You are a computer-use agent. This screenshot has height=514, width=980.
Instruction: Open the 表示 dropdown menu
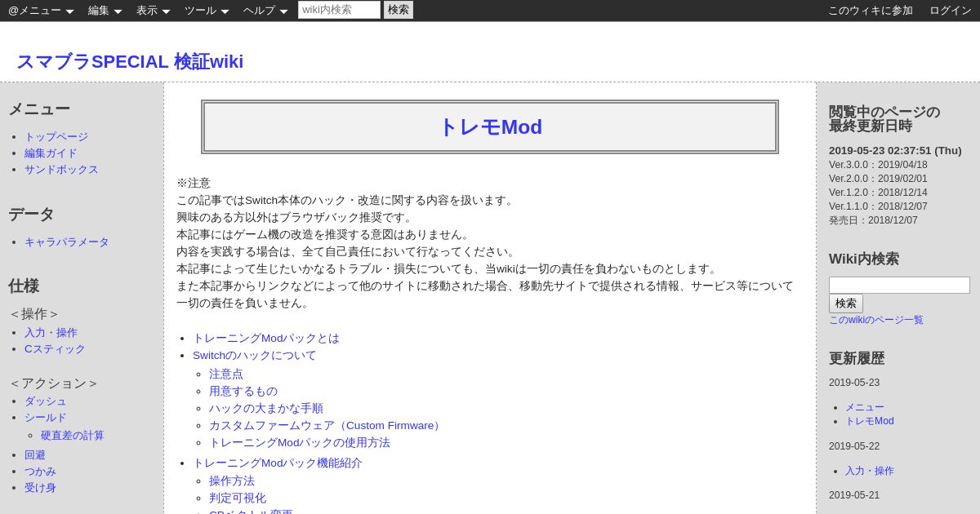pos(154,11)
